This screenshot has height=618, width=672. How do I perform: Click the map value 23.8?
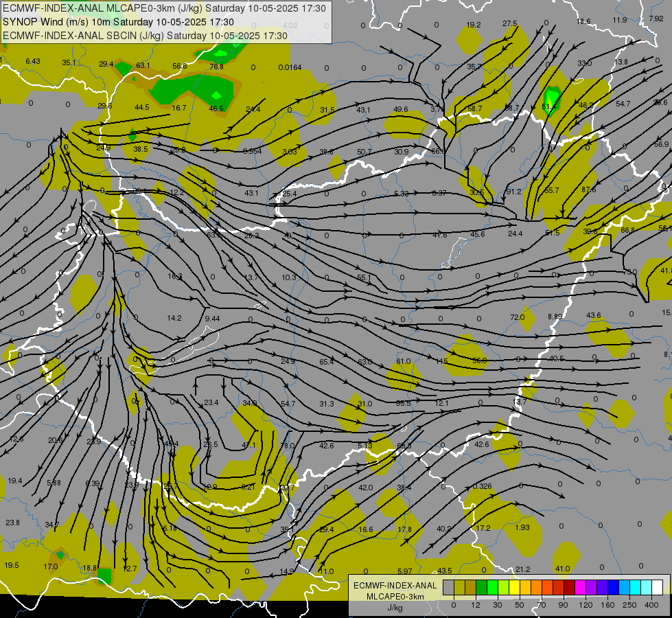pos(12,523)
